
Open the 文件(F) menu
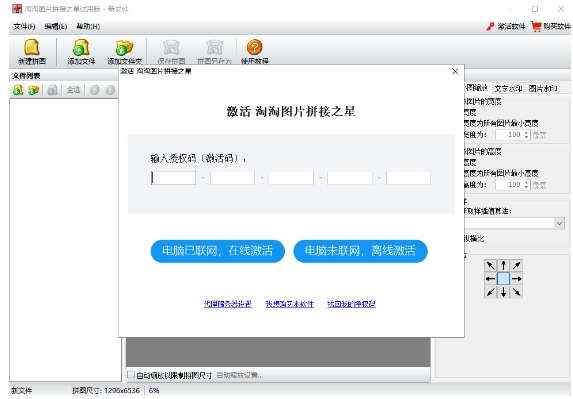click(x=24, y=26)
